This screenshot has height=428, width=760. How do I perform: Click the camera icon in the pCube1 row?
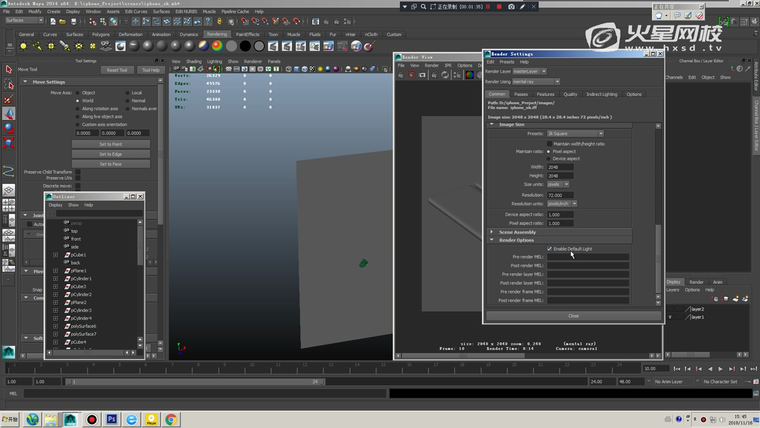(x=66, y=255)
